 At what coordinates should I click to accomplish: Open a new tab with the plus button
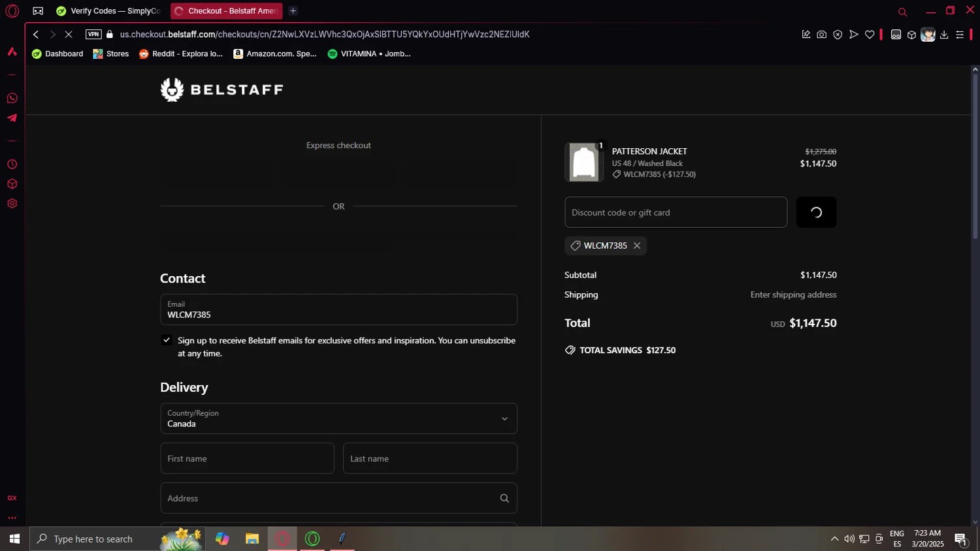coord(293,11)
